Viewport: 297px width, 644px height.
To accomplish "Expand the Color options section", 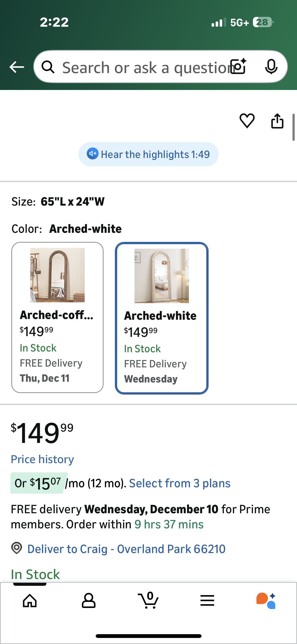I will tap(66, 229).
